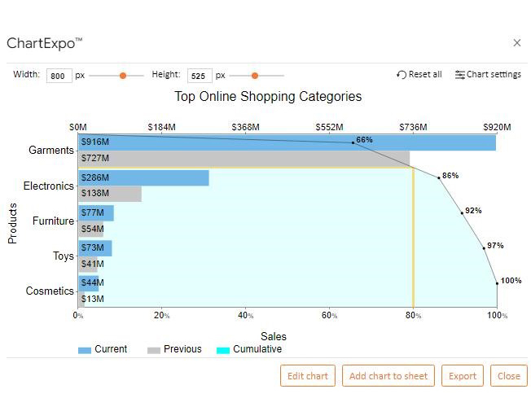This screenshot has height=420, width=531.
Task: Click the 100% cumulative data point
Action: [497, 283]
